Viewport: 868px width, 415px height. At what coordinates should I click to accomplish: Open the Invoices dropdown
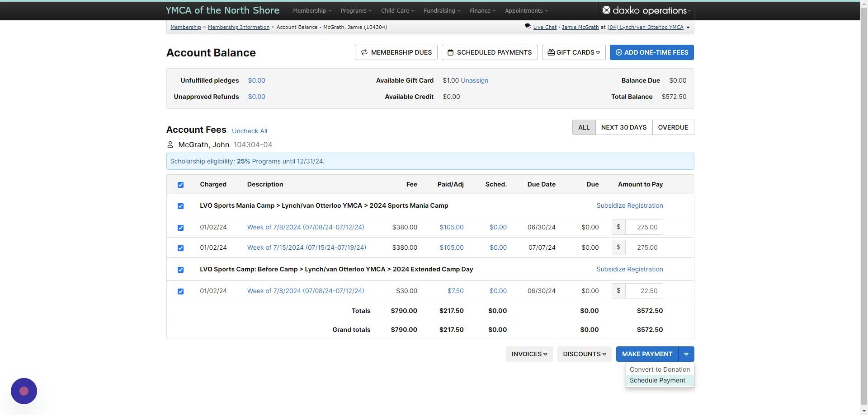[x=529, y=354]
